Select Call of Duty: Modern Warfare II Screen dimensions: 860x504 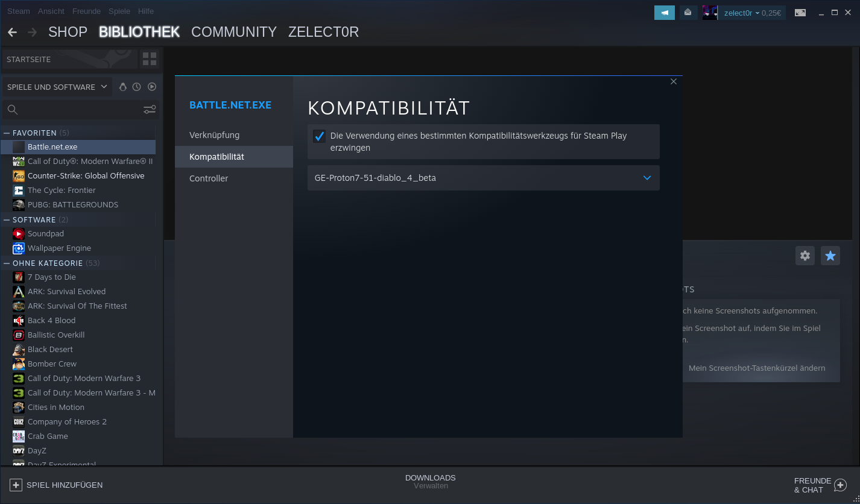click(78, 162)
